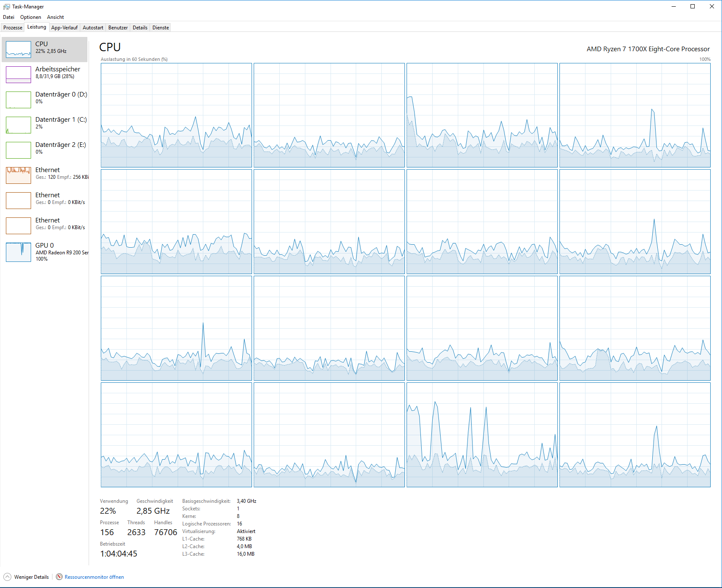Switch to the App-Verlauf tab

click(x=64, y=28)
